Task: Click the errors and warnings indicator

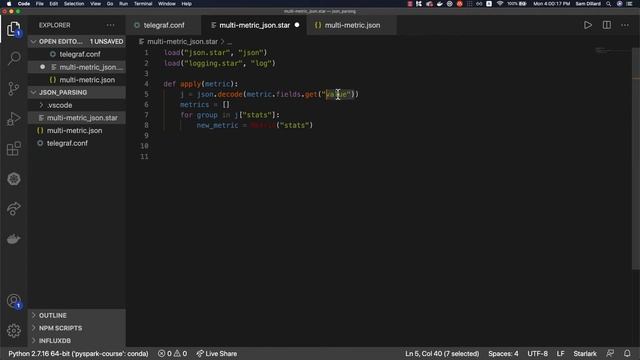Action: [172, 353]
